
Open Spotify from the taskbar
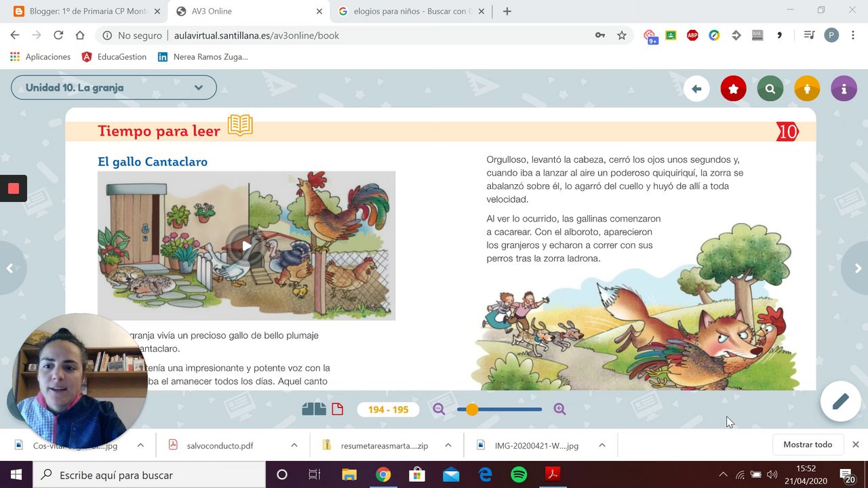(x=519, y=475)
